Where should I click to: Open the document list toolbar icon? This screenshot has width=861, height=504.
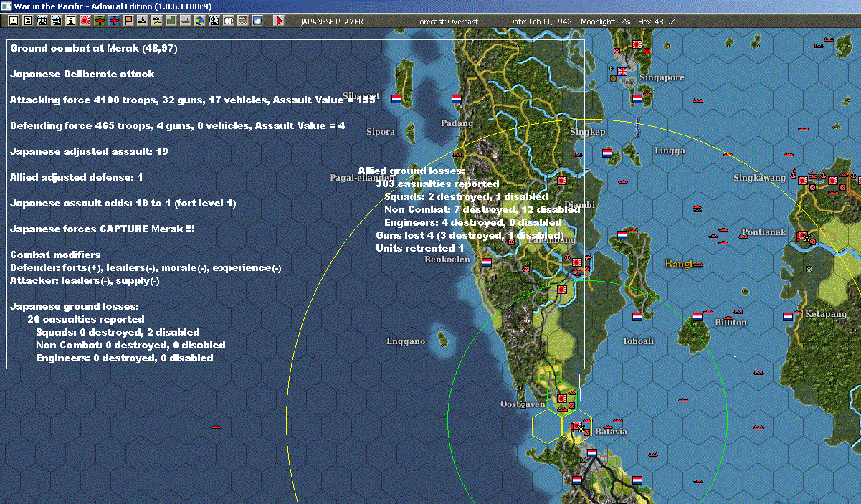[28, 21]
